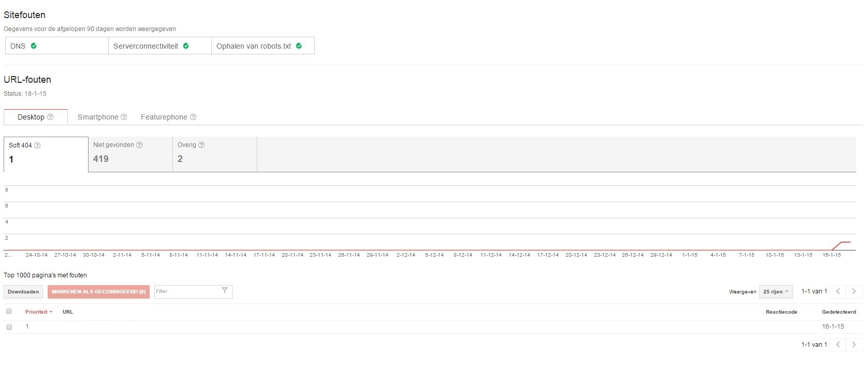
Task: Click the green check next to DNS
Action: (34, 46)
